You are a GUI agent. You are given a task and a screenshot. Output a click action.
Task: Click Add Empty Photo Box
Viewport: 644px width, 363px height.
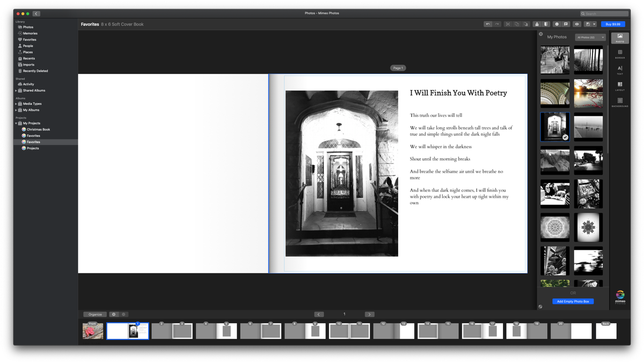click(x=573, y=302)
